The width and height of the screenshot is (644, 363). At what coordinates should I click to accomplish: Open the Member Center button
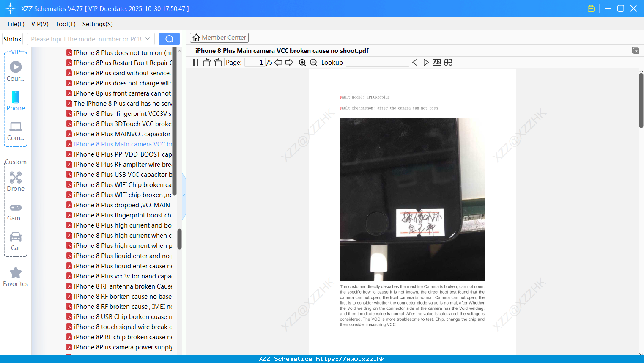coord(219,38)
